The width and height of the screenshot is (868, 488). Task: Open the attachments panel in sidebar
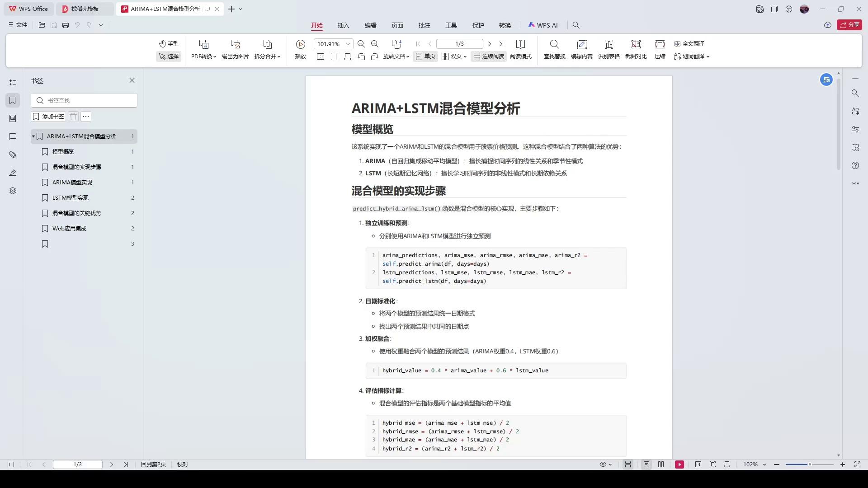tap(13, 155)
